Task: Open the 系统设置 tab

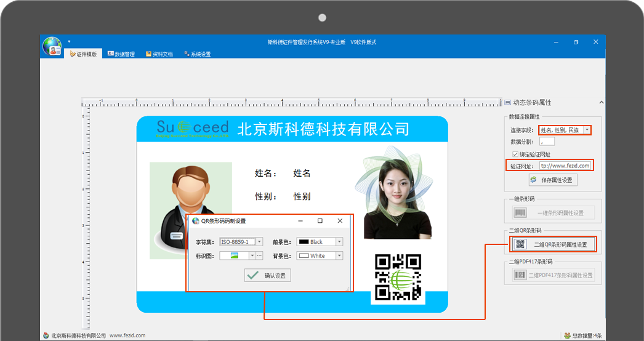Action: coord(198,54)
